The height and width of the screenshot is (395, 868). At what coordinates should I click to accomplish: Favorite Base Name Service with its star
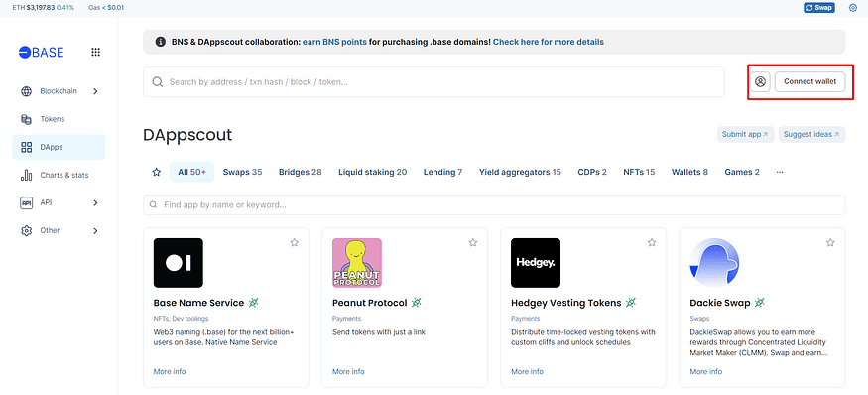coord(295,242)
